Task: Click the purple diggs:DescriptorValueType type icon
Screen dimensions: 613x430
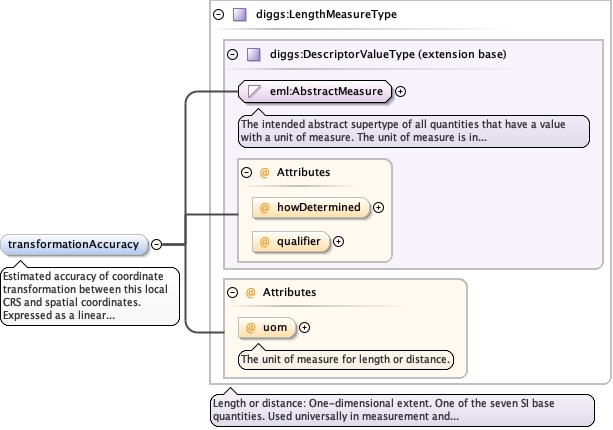Action: (x=253, y=55)
